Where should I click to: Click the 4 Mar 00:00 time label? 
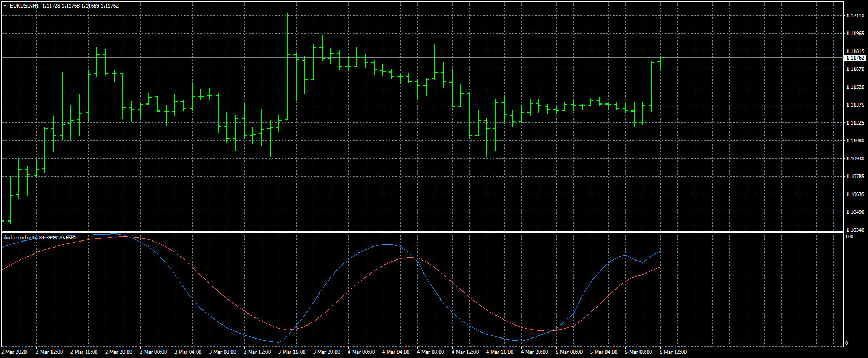click(361, 352)
